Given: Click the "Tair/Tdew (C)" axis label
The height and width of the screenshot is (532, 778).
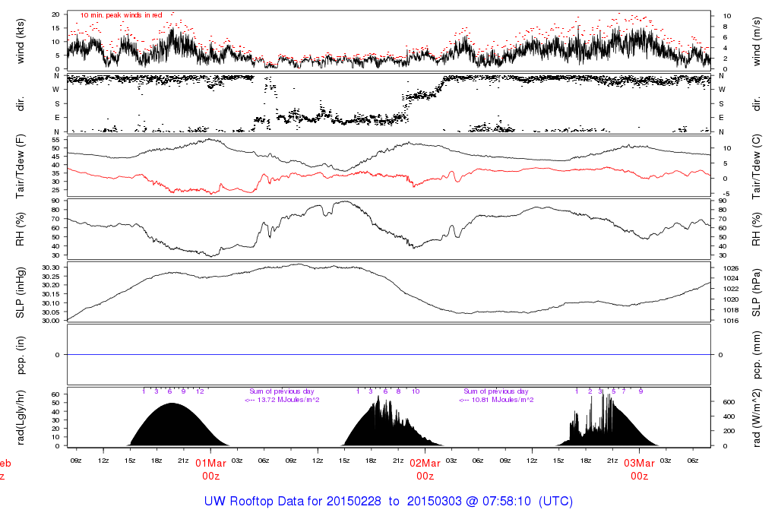Looking at the screenshot, I should click(x=757, y=165).
